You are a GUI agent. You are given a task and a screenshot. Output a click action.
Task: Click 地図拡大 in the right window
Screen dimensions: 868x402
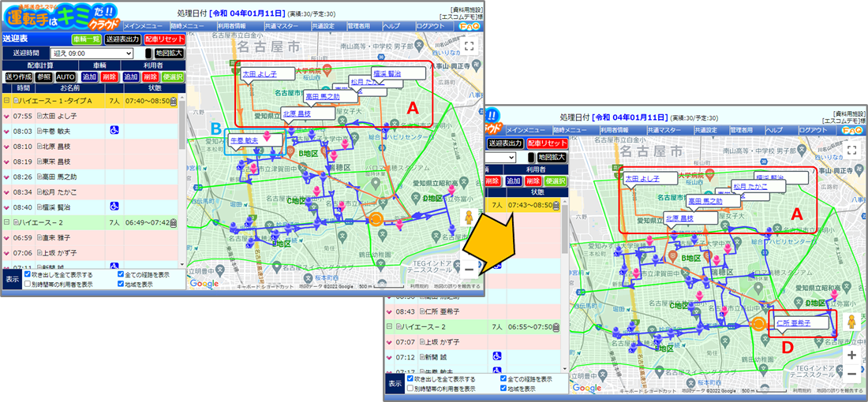point(552,158)
